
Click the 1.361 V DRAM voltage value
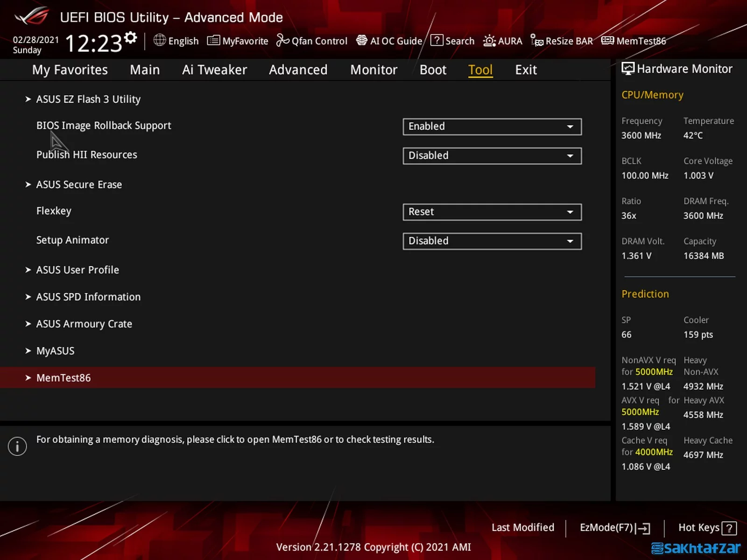(636, 256)
